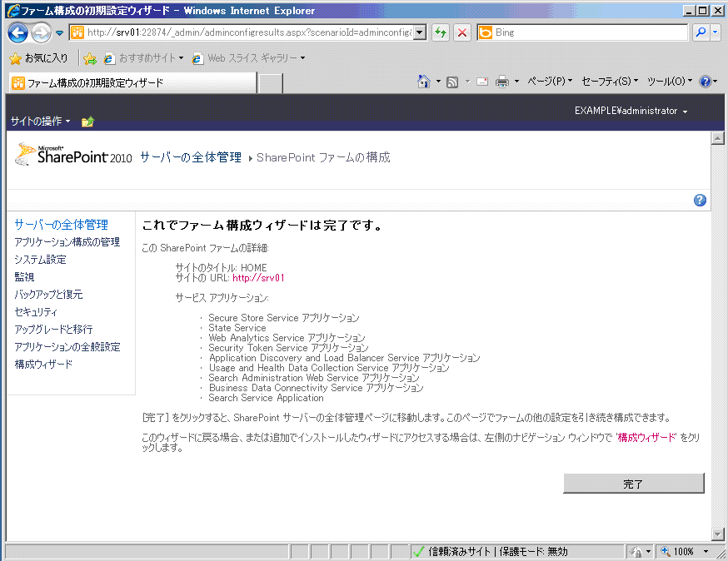Click the browser Back arrow button
Screen dimensions: 728x561
coord(17,32)
